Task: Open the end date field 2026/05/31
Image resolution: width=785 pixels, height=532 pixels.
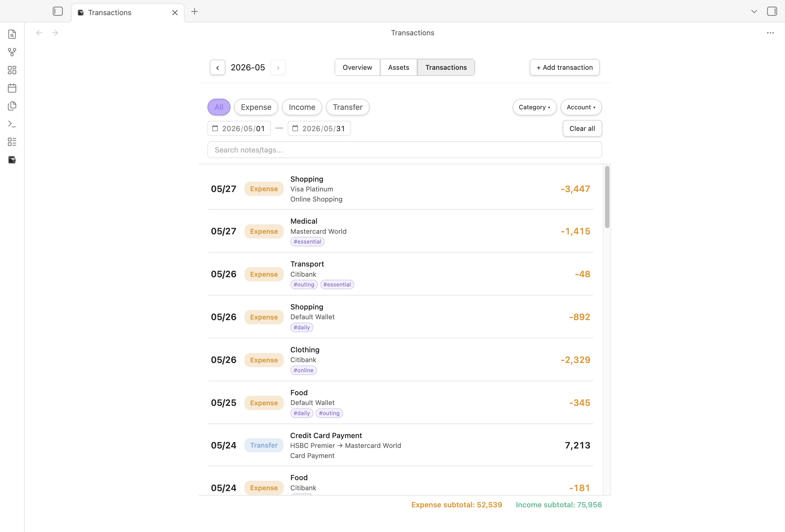Action: coord(319,129)
